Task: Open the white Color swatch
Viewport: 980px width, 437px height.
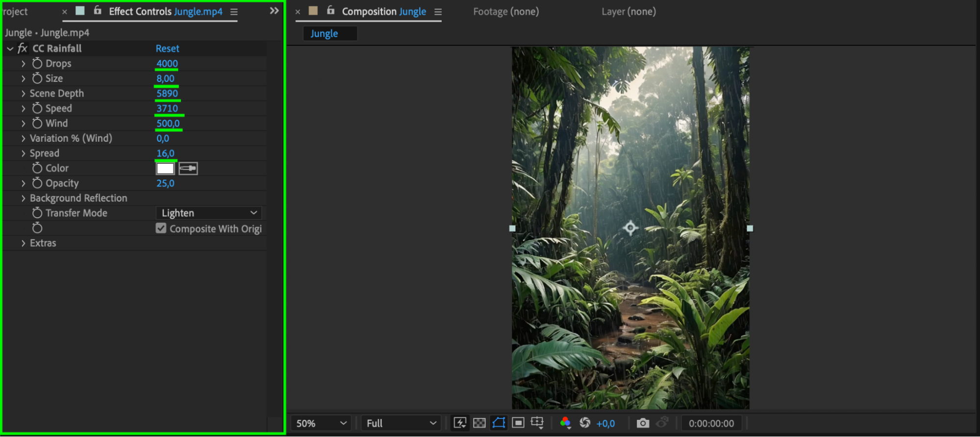Action: [165, 169]
